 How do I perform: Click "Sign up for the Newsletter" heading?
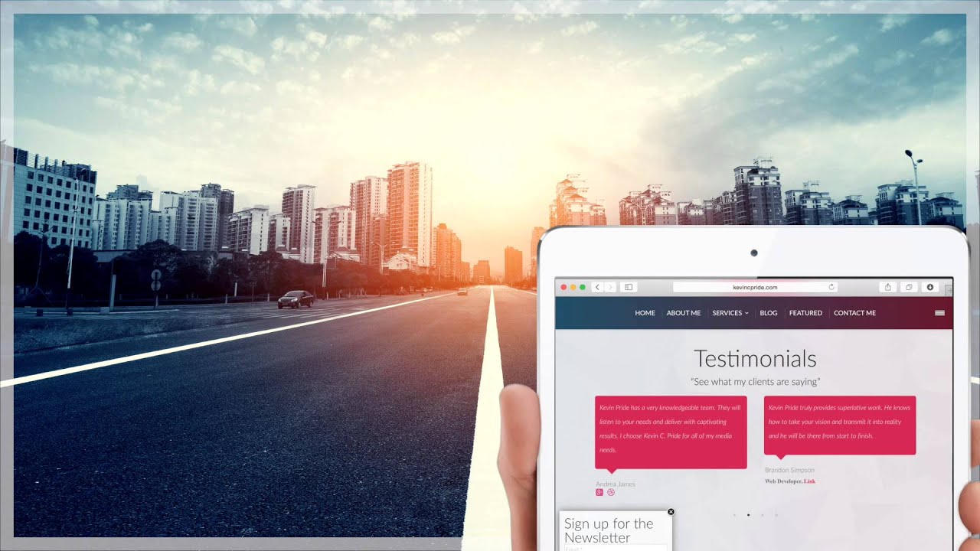pos(609,530)
